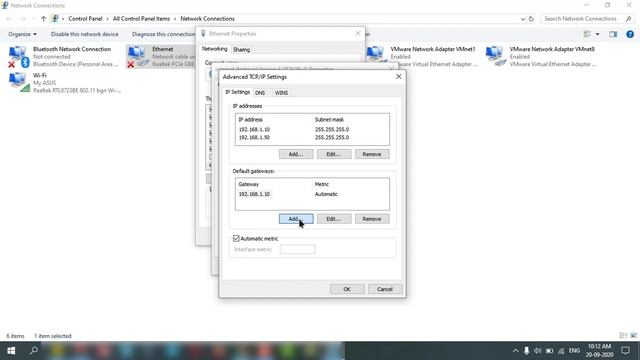Screen dimensions: 640x360
Task: Select VMware Network Adapter VMnet8 icon
Action: coord(496,56)
